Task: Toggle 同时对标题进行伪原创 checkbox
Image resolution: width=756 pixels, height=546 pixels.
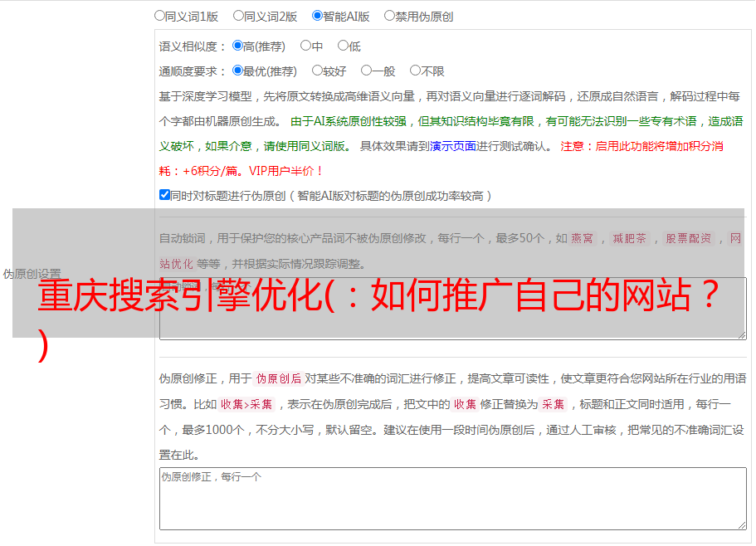Action: coord(164,195)
